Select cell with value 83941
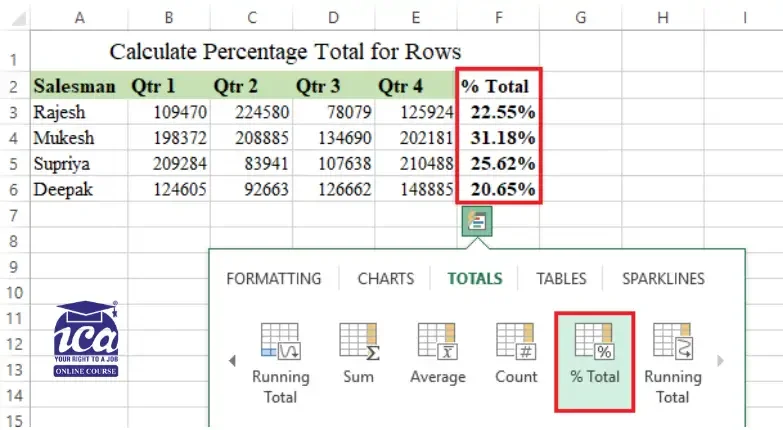The height and width of the screenshot is (430, 783). [x=252, y=164]
